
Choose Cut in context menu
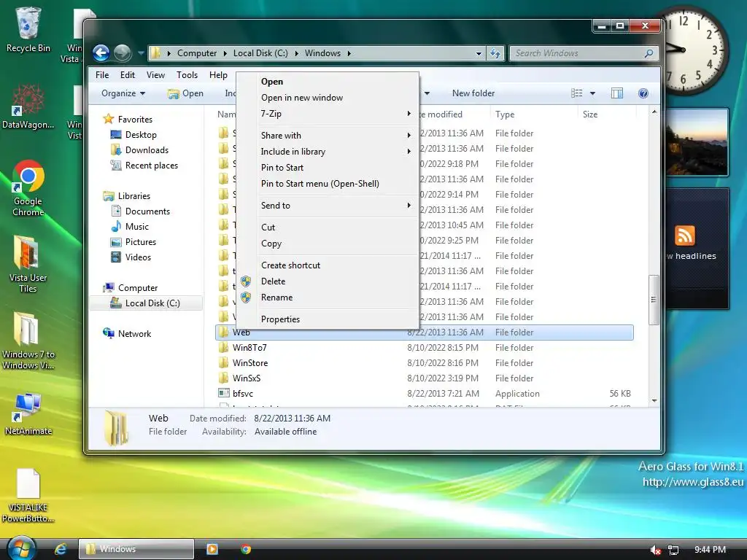(x=328, y=227)
